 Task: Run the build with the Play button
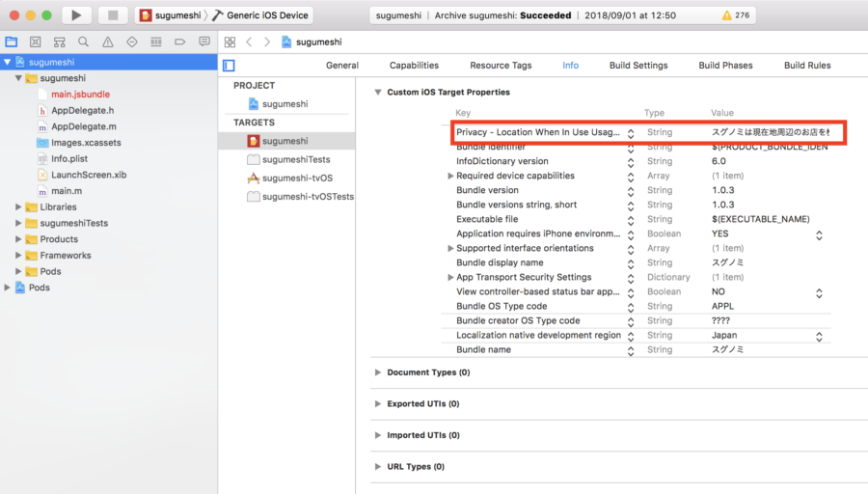(76, 15)
